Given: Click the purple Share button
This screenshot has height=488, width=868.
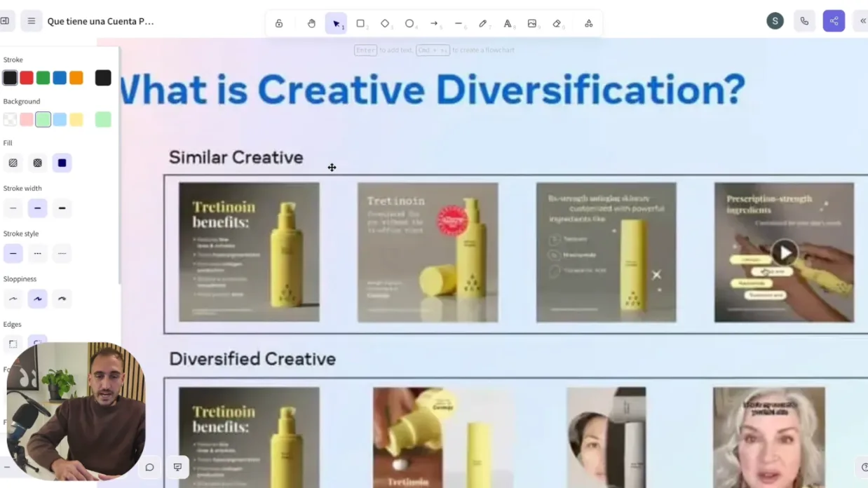Looking at the screenshot, I should (834, 21).
